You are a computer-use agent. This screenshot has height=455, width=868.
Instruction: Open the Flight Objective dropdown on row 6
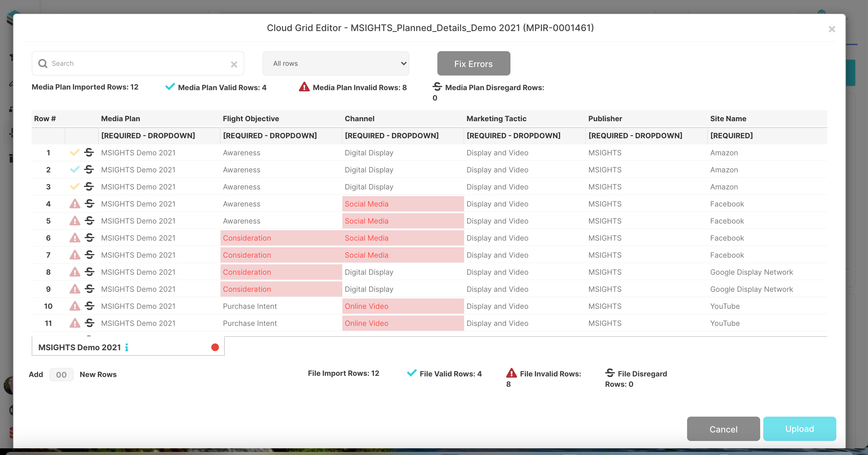[281, 238]
